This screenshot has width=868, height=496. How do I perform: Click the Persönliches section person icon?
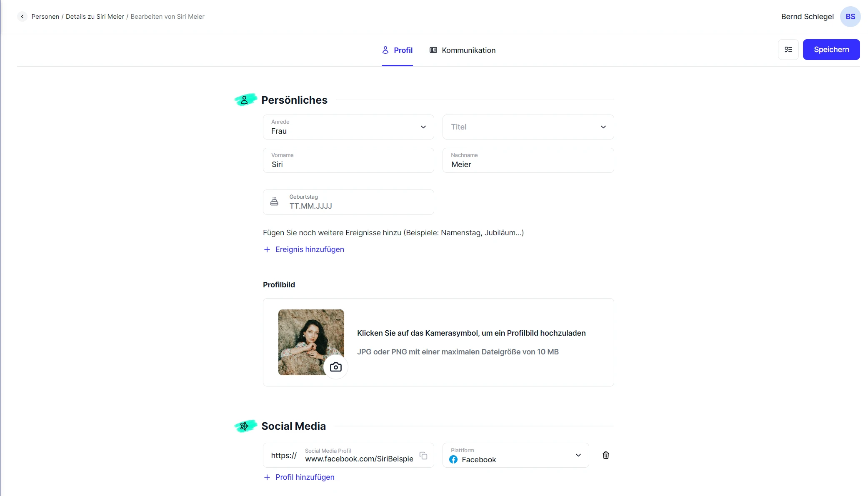click(245, 100)
